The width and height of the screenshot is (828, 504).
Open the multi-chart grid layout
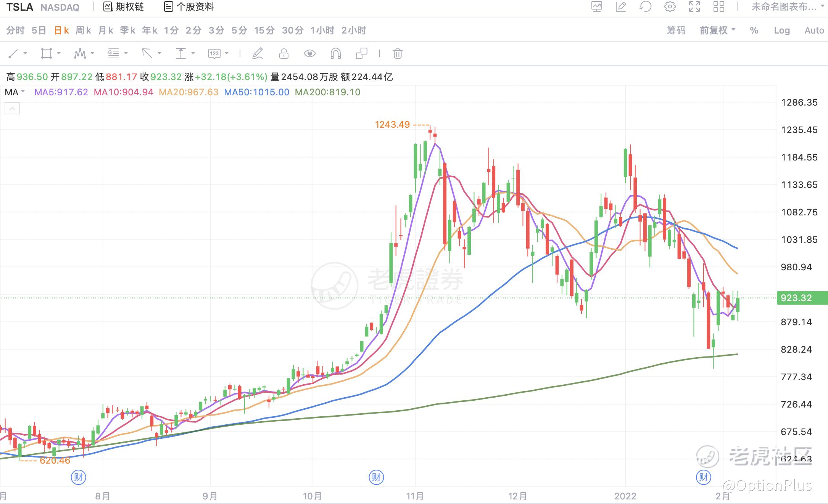click(719, 7)
